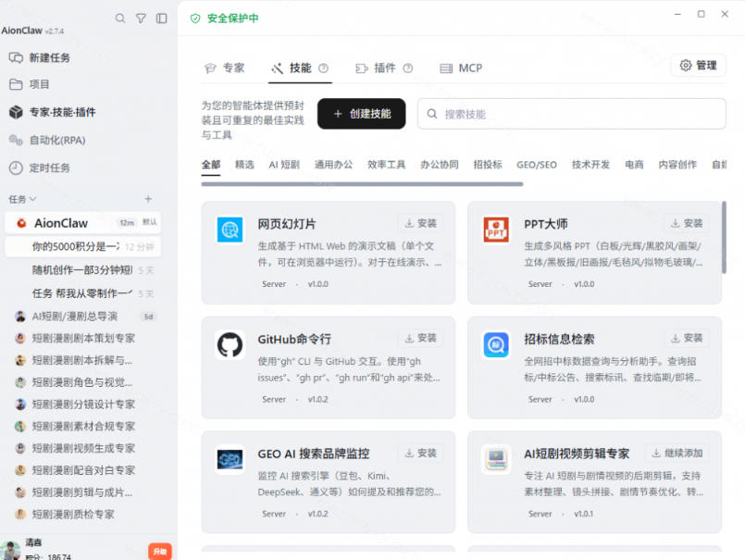The width and height of the screenshot is (745, 560).
Task: Select 短剧漫剧素材合规专家 in sidebar
Action: tap(83, 426)
